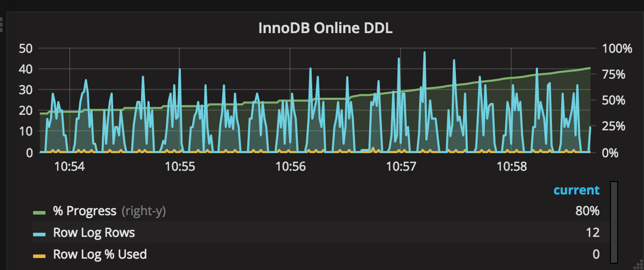This screenshot has height=270, width=644.
Task: Toggle the Row Log % Used series label
Action: (100, 254)
